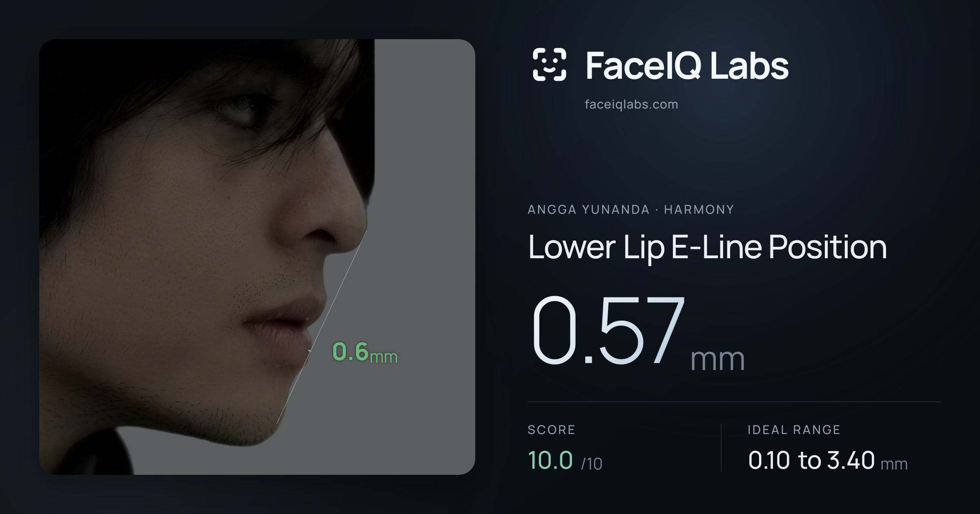The image size is (980, 514).
Task: Click the FaceIQ Labs face-scan logo icon
Action: [550, 64]
